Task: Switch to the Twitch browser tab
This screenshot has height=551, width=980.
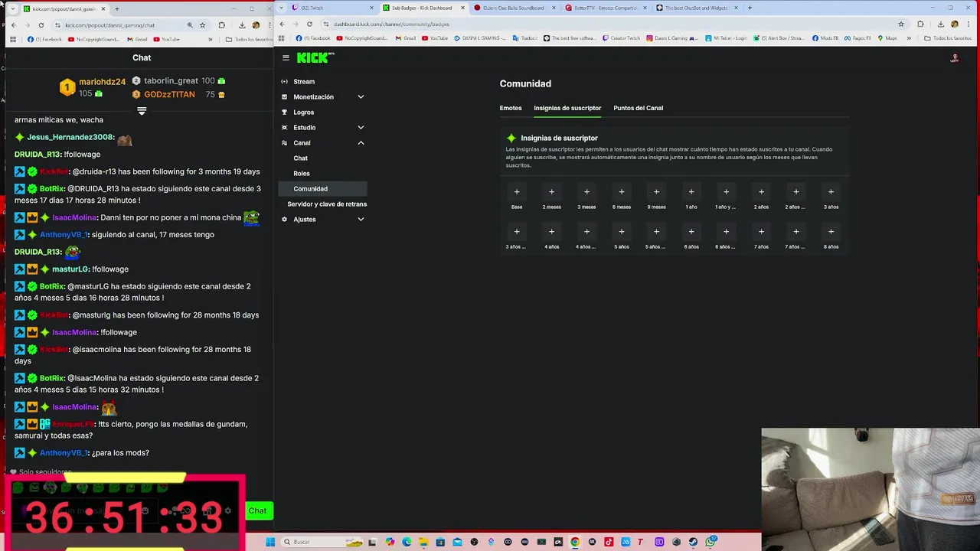Action: [x=333, y=8]
